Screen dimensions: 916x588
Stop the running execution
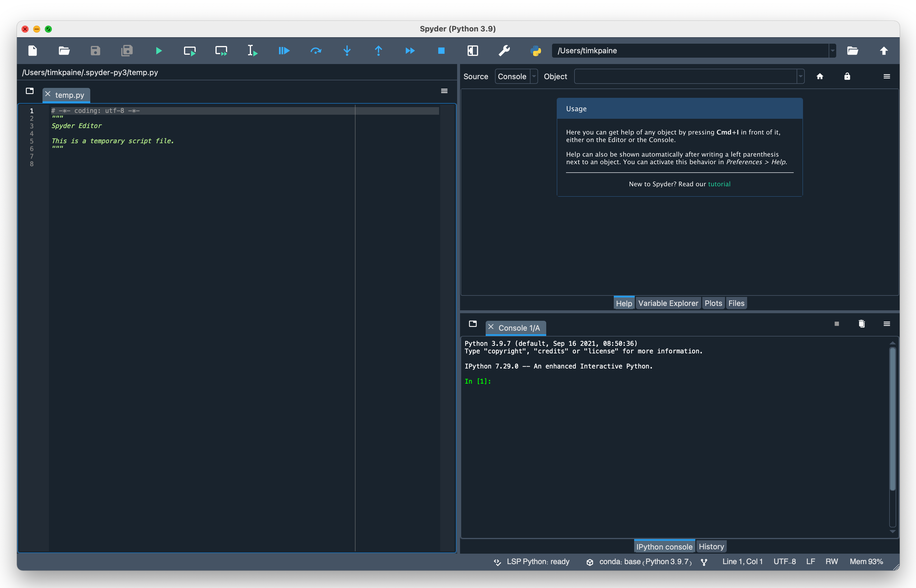[x=441, y=50]
